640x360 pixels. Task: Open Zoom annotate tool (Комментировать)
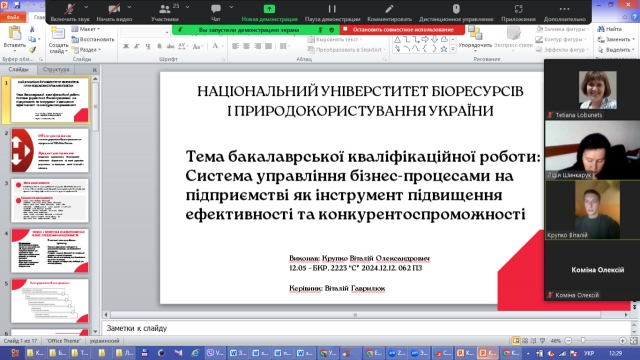(389, 12)
